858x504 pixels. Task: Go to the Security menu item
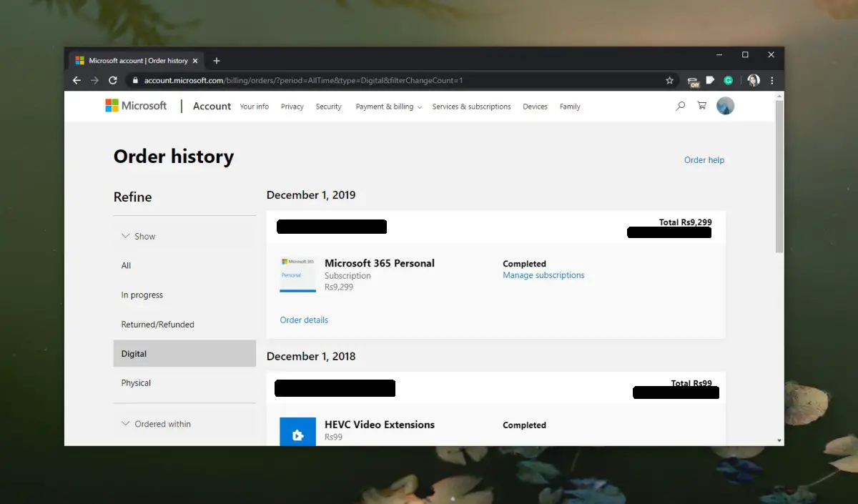click(328, 107)
